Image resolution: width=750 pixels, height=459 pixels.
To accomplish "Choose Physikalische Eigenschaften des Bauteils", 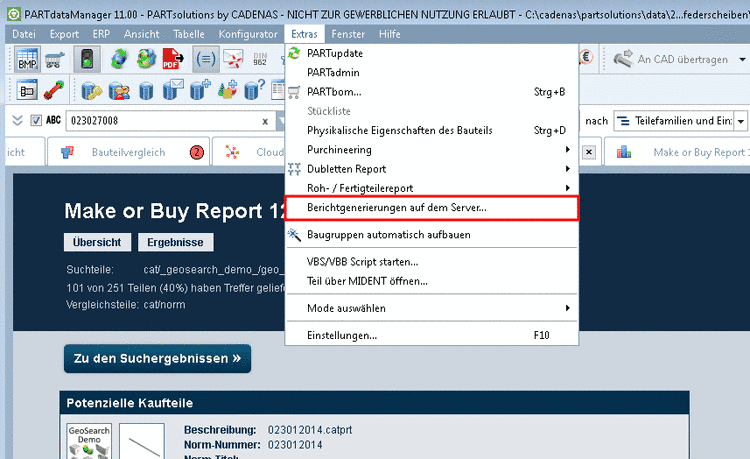I will click(x=431, y=130).
